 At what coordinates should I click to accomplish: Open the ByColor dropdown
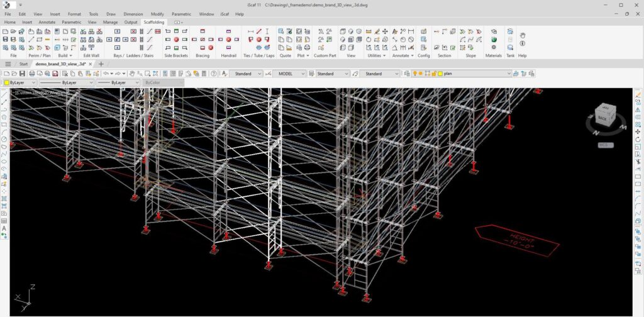point(181,82)
